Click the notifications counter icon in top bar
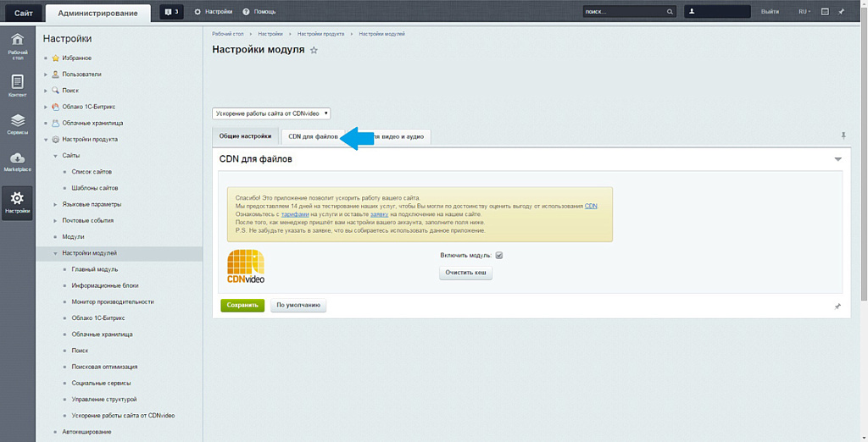 171,12
